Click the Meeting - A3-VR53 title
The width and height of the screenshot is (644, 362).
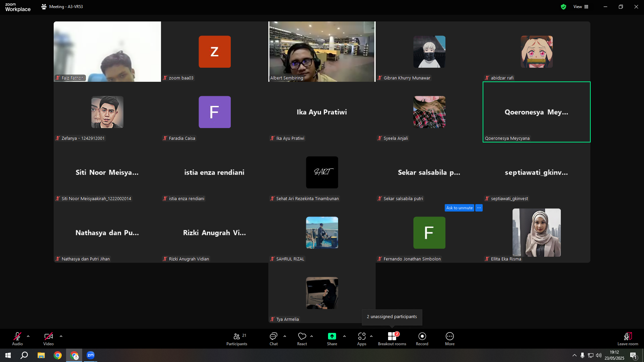pos(66,7)
